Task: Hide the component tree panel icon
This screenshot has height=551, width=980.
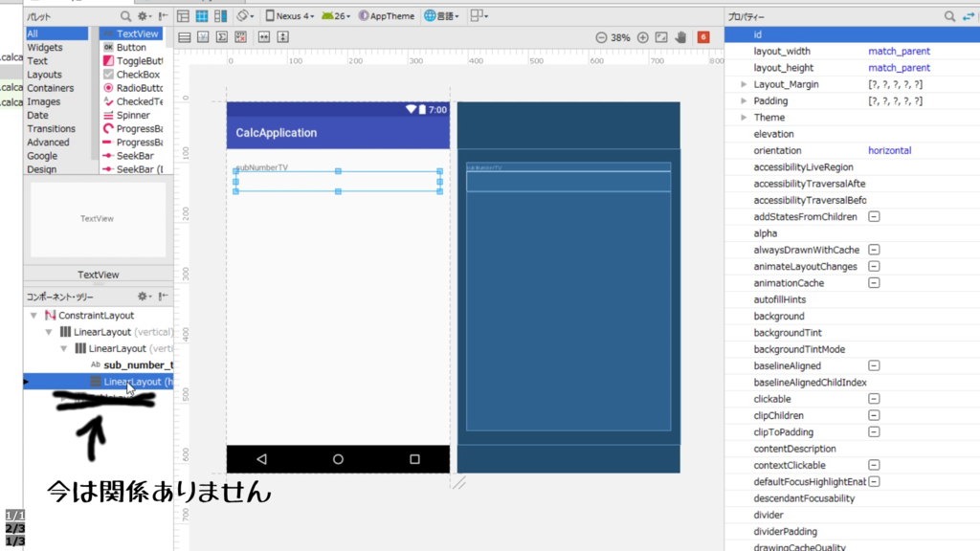Action: click(x=163, y=297)
